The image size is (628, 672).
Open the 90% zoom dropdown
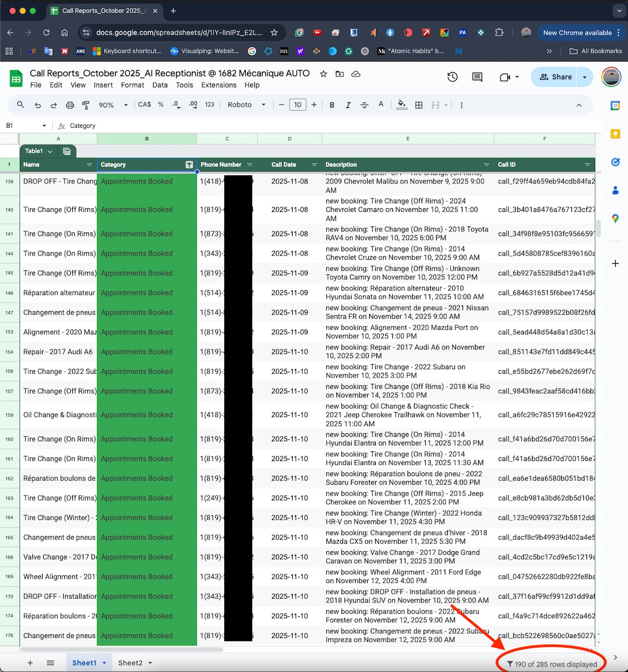114,105
